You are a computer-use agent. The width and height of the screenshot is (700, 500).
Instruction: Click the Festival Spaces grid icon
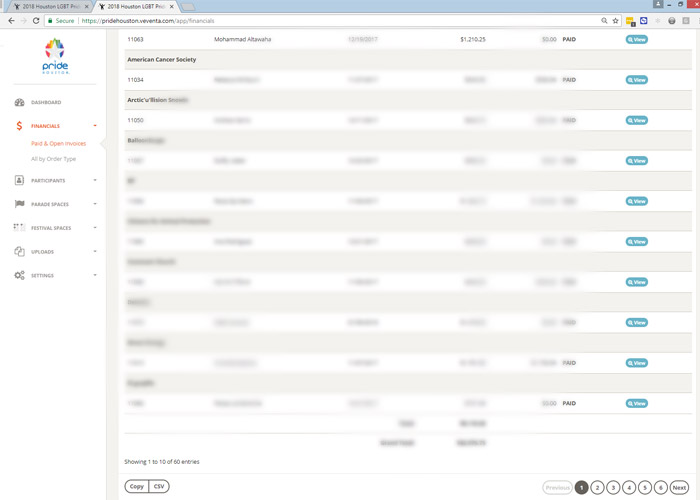tap(19, 228)
